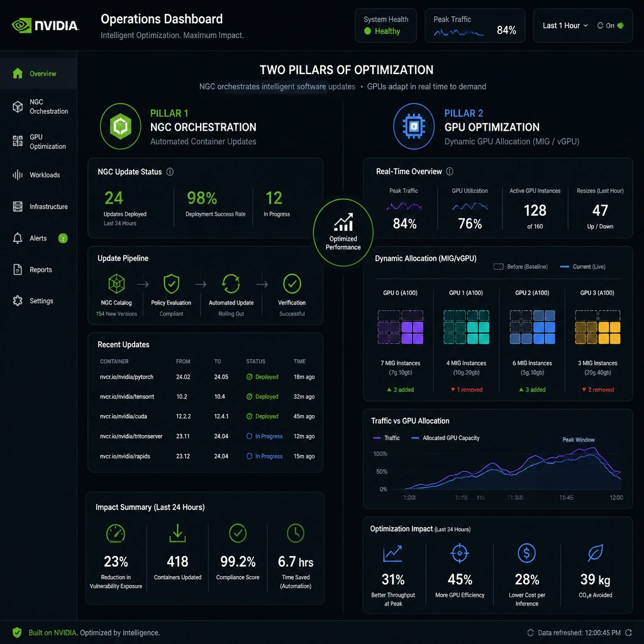Click the NGC Update Status info icon
The width and height of the screenshot is (644, 644).
pos(170,172)
